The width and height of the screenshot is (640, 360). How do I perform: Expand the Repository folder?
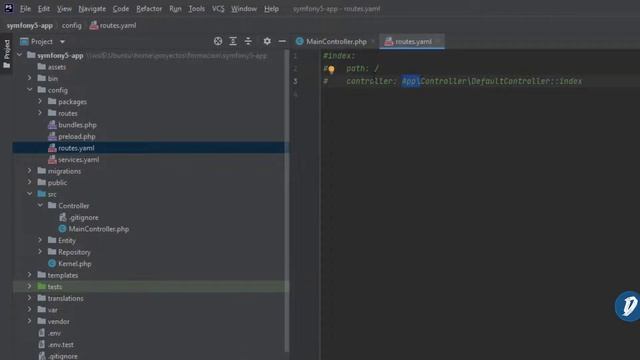tap(40, 252)
